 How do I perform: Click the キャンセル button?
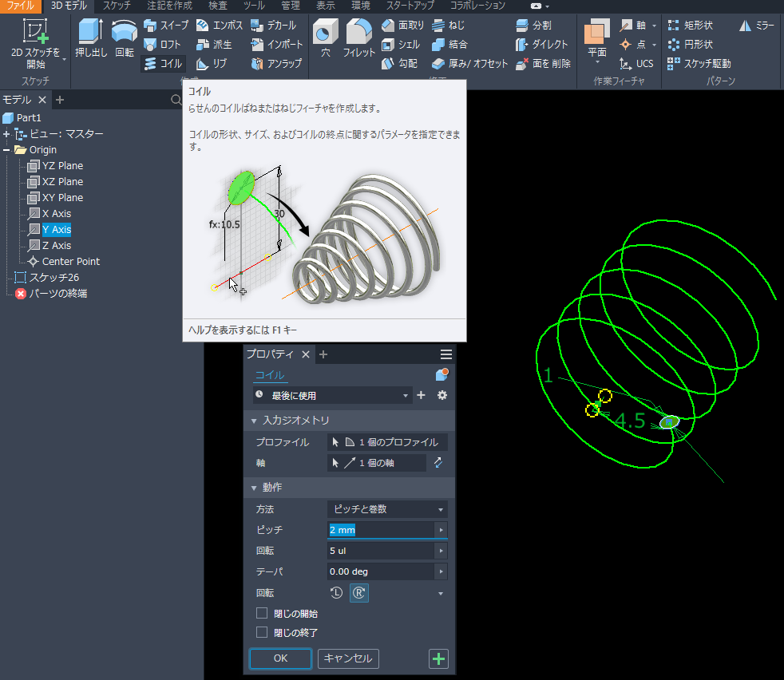[x=348, y=658]
